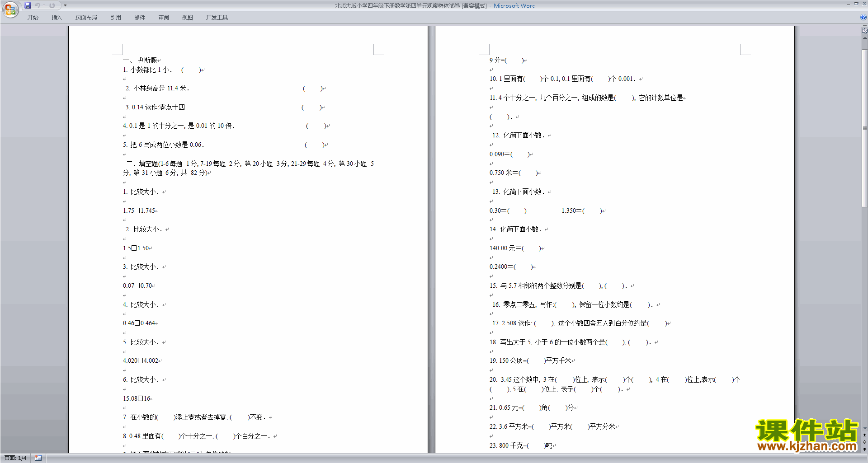Open the Select Browse Object button
The width and height of the screenshot is (868, 463).
(x=864, y=442)
